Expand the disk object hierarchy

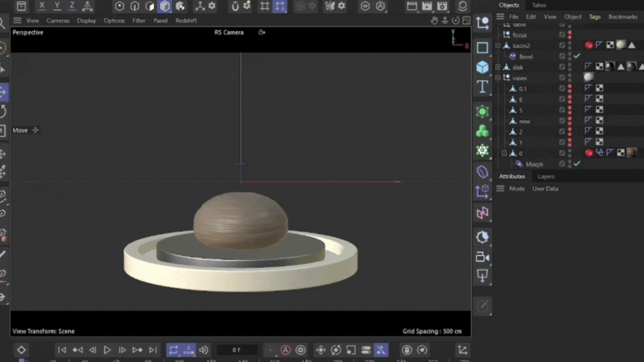tap(498, 67)
